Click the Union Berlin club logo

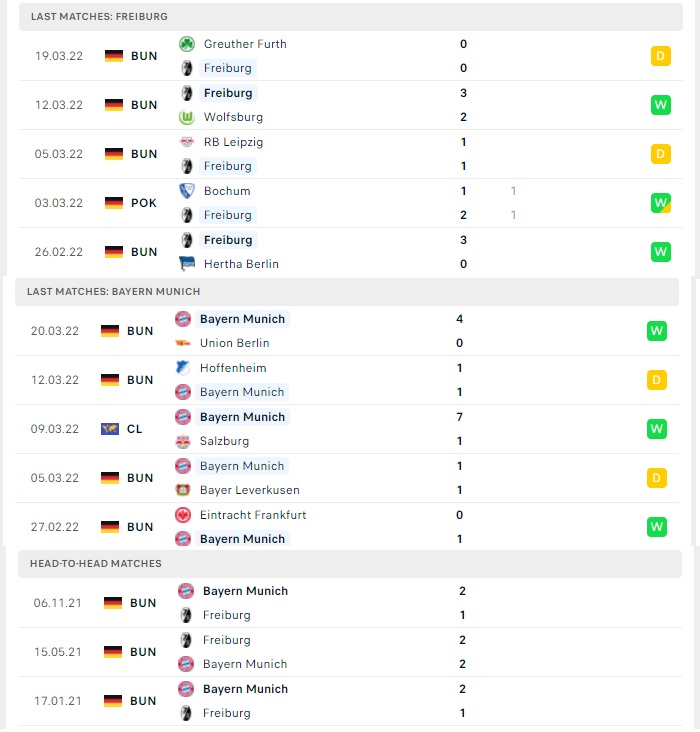click(x=183, y=343)
